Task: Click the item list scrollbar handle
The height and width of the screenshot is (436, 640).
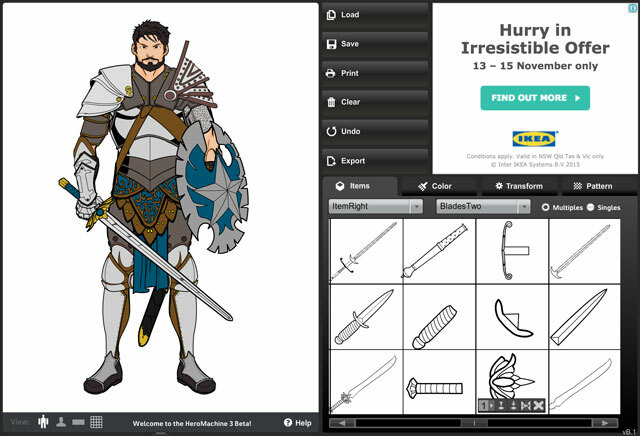Action: [x=474, y=423]
